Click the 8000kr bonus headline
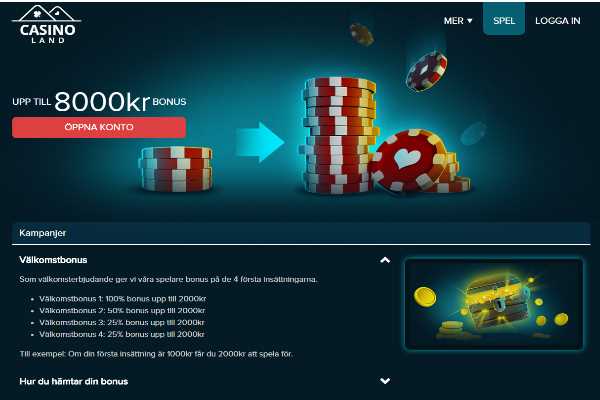 99,102
